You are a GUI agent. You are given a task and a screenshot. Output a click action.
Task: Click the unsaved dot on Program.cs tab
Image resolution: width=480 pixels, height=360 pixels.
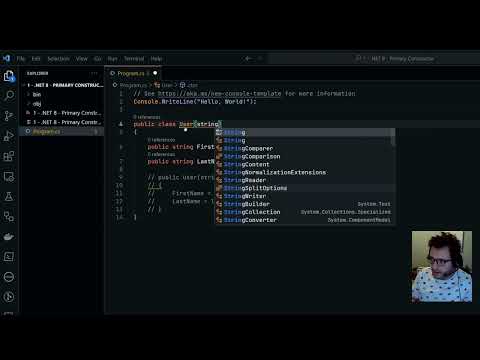[x=155, y=73]
